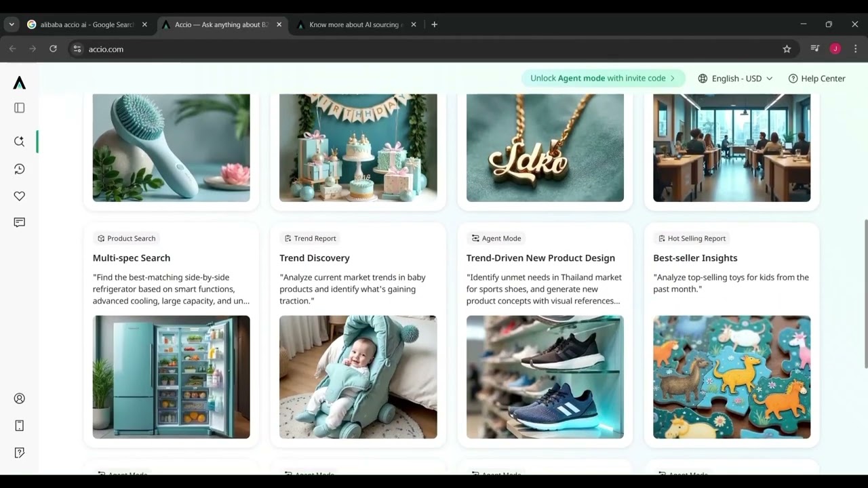Click the accio.com address bar
This screenshot has height=488, width=868.
[434, 49]
